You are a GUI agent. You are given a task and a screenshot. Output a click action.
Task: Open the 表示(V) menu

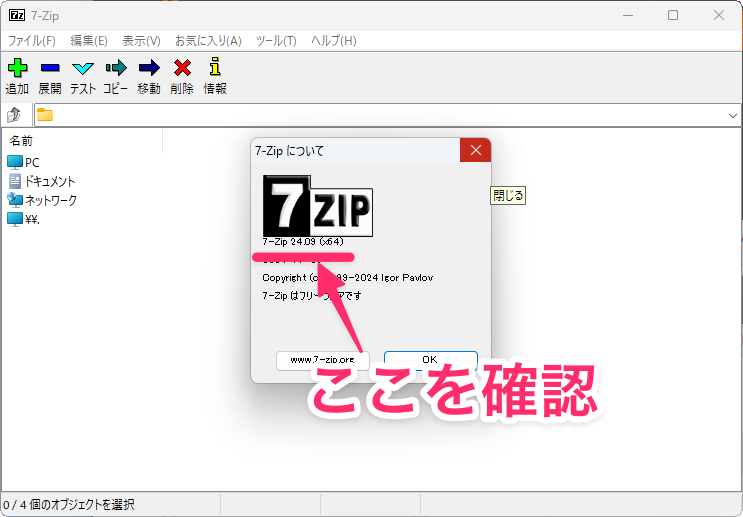[x=141, y=41]
